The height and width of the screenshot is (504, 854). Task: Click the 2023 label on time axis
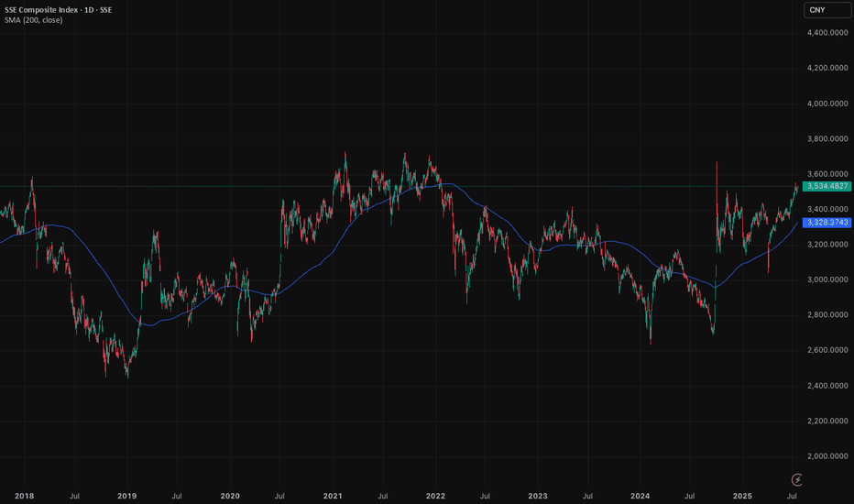click(x=537, y=495)
